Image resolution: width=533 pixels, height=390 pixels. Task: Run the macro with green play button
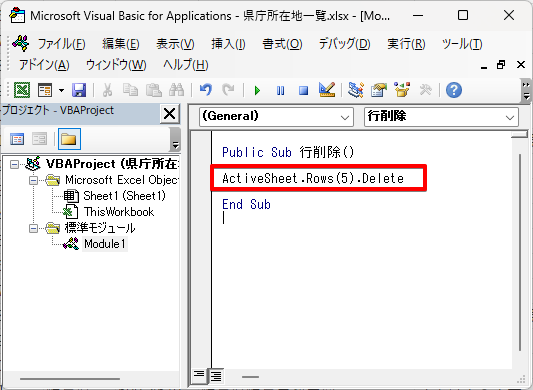click(257, 90)
